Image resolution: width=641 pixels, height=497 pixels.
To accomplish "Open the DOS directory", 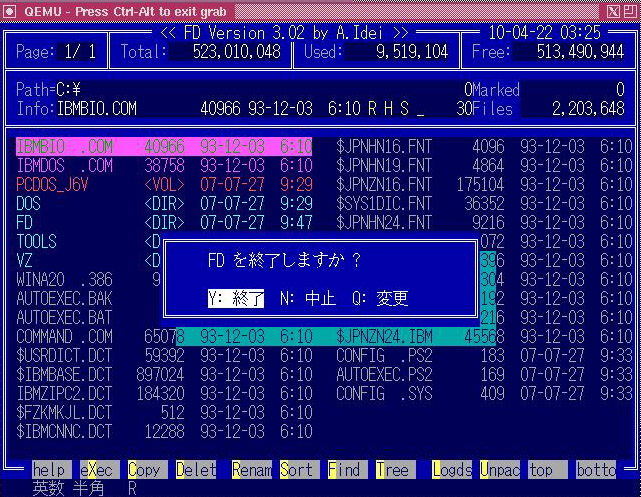I will coord(164,204).
